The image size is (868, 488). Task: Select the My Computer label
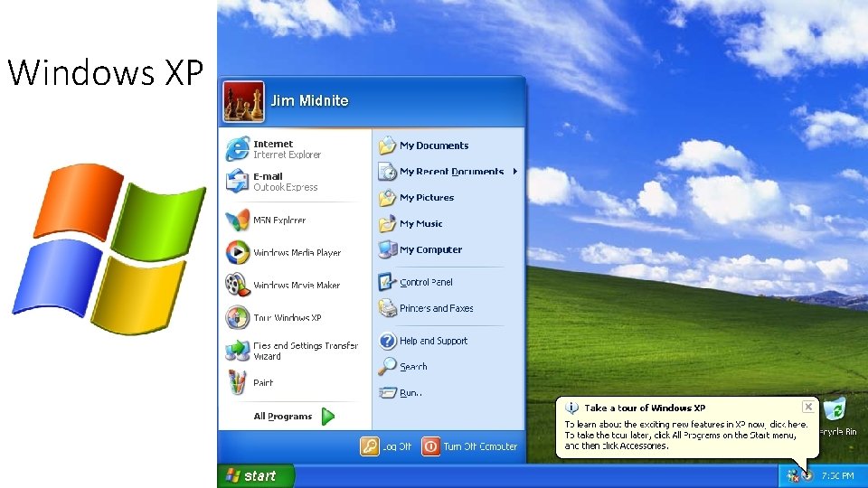coord(430,249)
